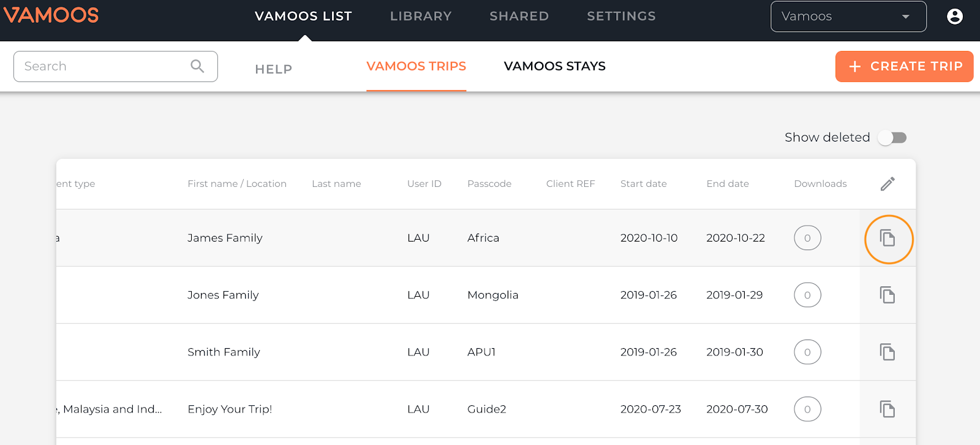This screenshot has width=980, height=445.
Task: Go to the Shared section
Action: [x=519, y=17]
